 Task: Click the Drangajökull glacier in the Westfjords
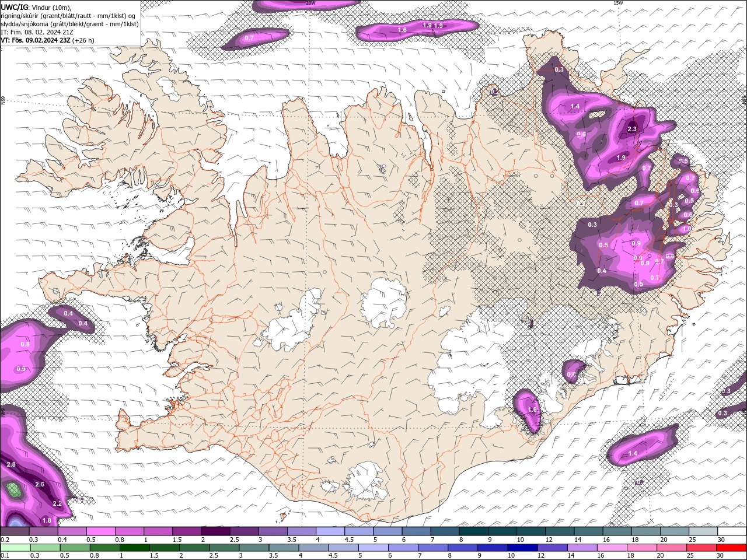click(169, 87)
